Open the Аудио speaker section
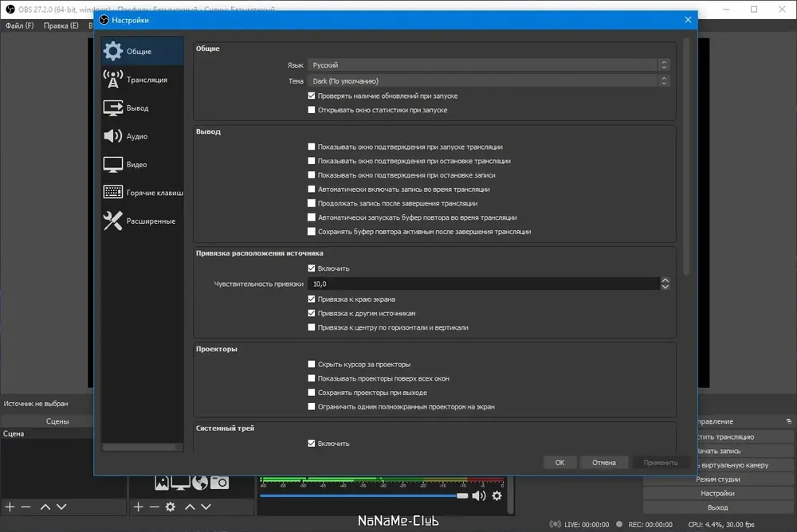797x532 pixels. 142,136
